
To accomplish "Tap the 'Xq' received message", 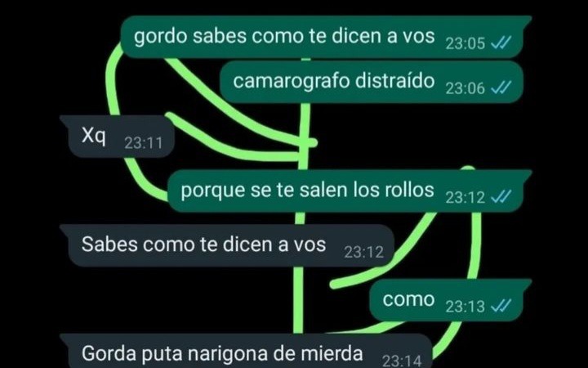I will pos(117,137).
